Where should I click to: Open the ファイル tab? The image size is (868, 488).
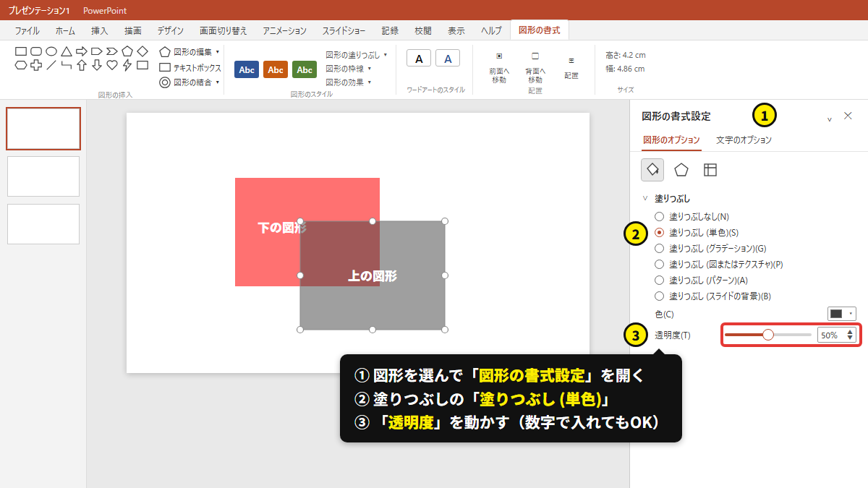click(x=27, y=31)
